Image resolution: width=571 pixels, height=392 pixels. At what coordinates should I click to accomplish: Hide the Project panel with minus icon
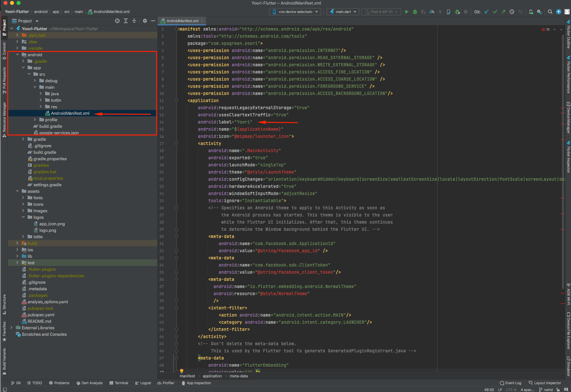click(153, 21)
